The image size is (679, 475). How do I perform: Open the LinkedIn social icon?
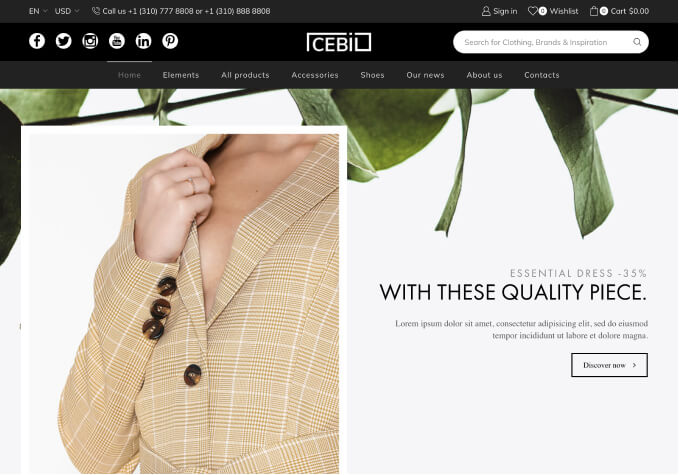click(x=143, y=41)
